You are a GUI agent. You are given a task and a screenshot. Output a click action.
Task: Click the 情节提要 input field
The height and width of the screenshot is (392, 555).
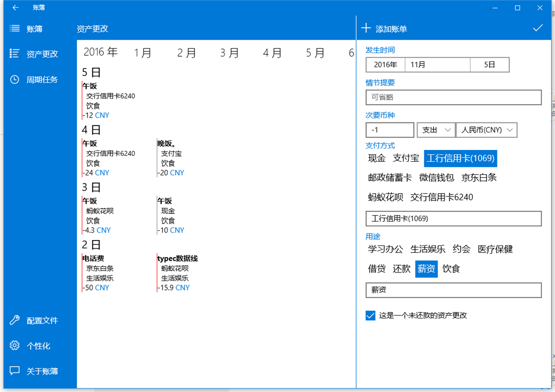pyautogui.click(x=453, y=97)
